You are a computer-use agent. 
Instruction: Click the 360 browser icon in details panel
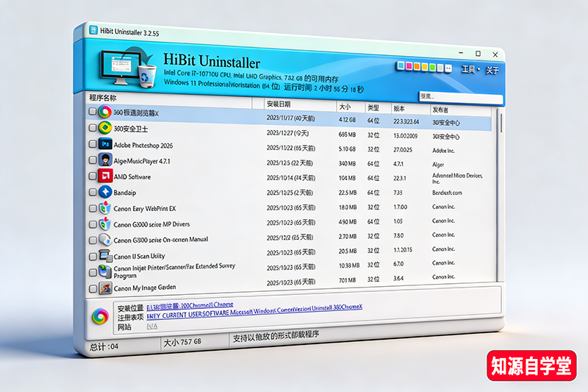[99, 316]
